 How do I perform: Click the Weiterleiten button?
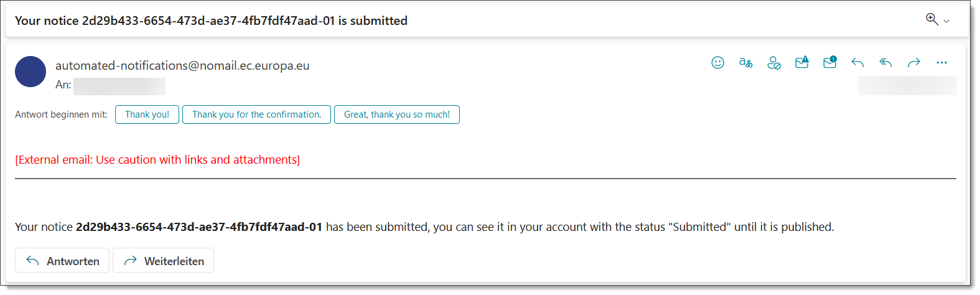coord(163,261)
